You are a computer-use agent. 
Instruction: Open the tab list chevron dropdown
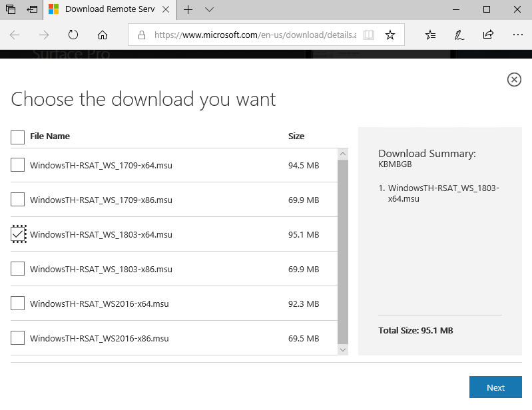pyautogui.click(x=209, y=10)
